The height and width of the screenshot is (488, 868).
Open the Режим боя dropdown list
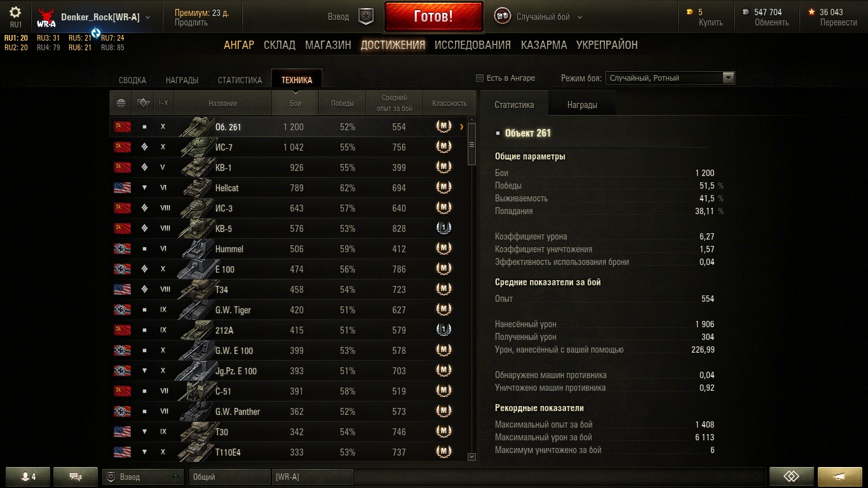[x=670, y=78]
